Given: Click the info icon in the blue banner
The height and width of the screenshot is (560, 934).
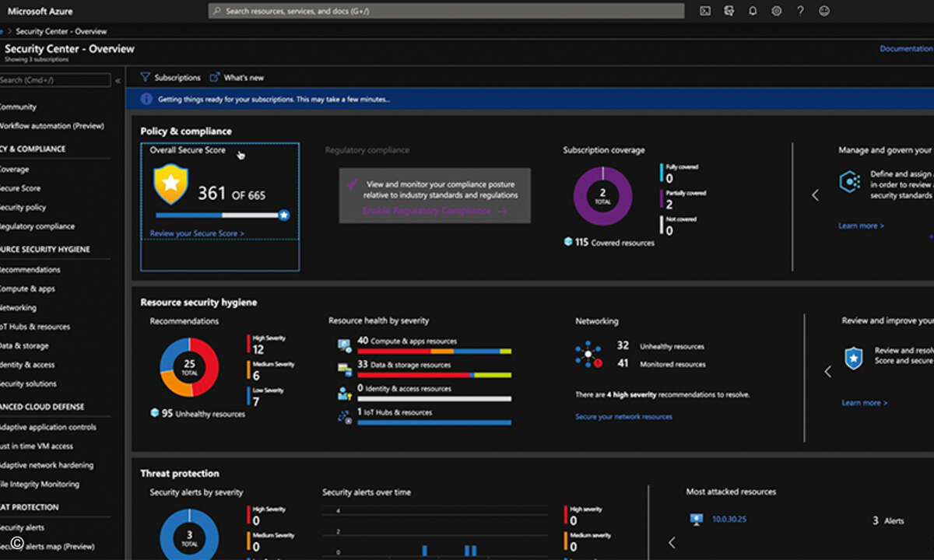Looking at the screenshot, I should (x=146, y=100).
